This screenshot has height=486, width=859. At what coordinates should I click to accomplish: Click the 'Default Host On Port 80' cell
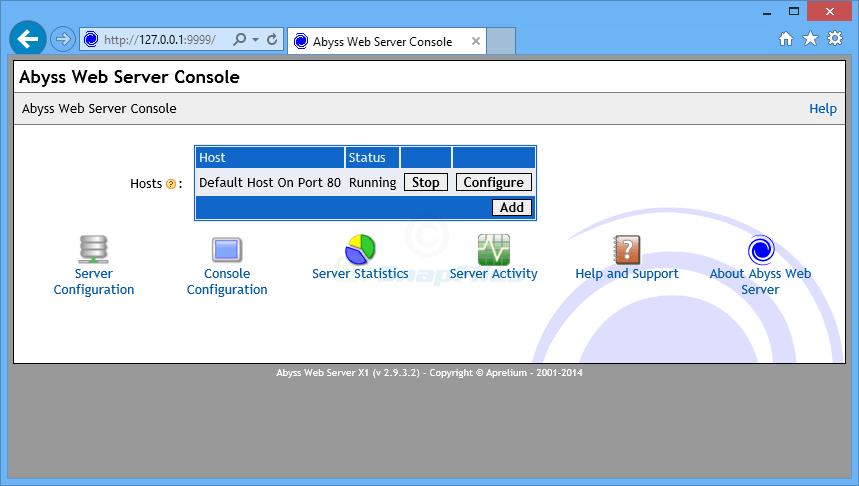click(x=270, y=182)
